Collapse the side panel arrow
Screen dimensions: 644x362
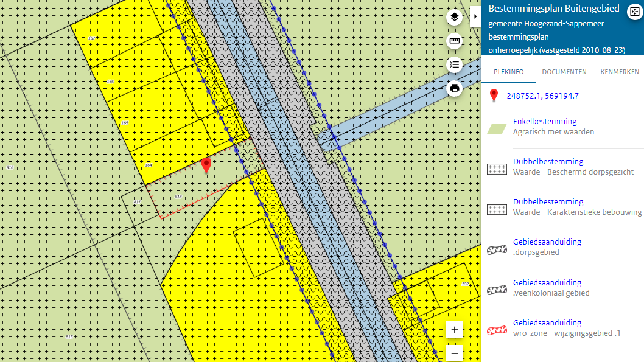tap(475, 17)
